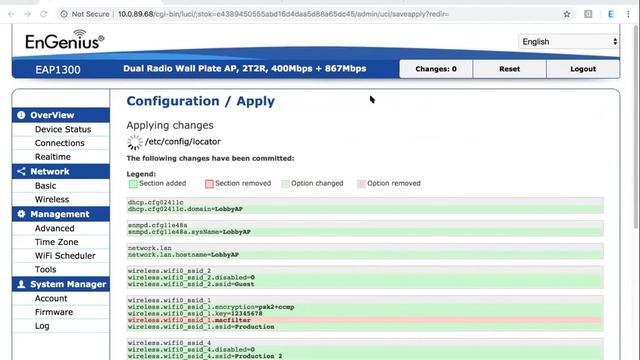The image size is (640, 360).
Task: Open Wireless settings
Action: (52, 200)
